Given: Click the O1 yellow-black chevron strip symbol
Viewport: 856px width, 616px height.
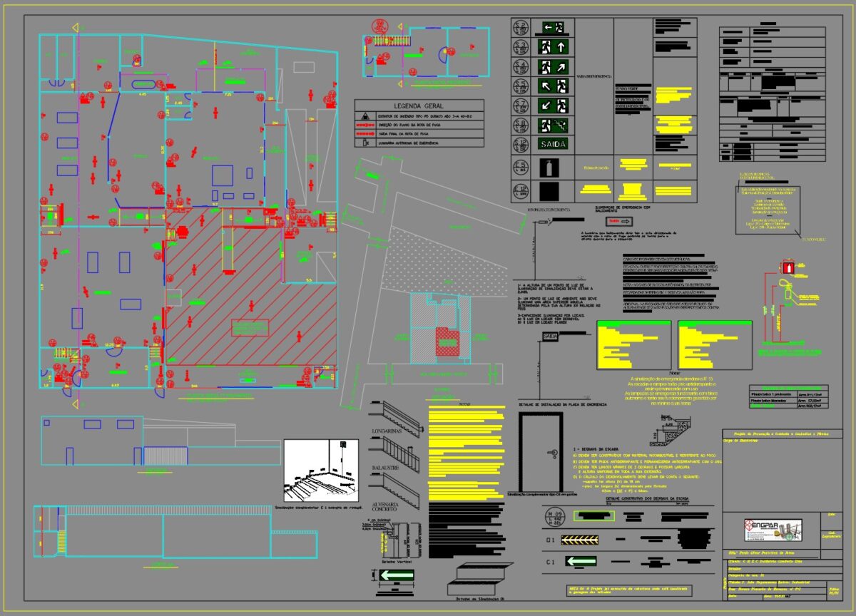Looking at the screenshot, I should (x=581, y=540).
